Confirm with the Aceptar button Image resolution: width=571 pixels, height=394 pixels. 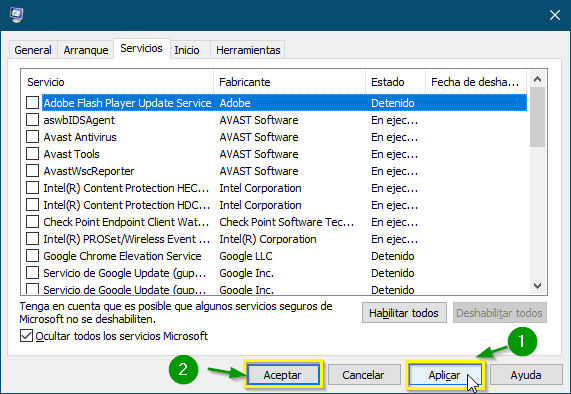283,375
